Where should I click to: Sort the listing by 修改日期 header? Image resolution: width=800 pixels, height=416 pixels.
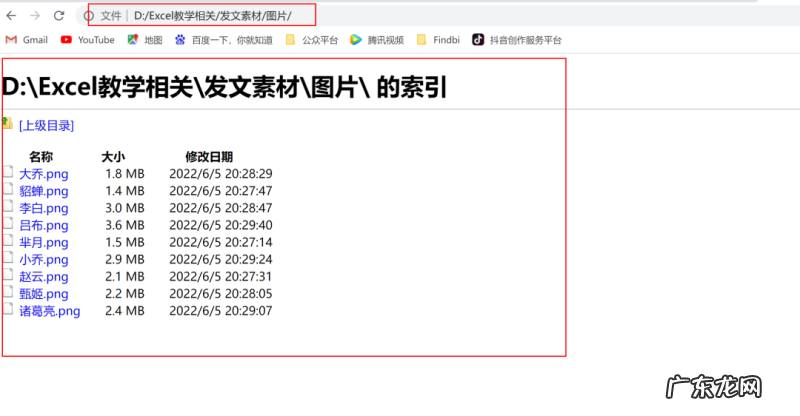click(x=209, y=157)
